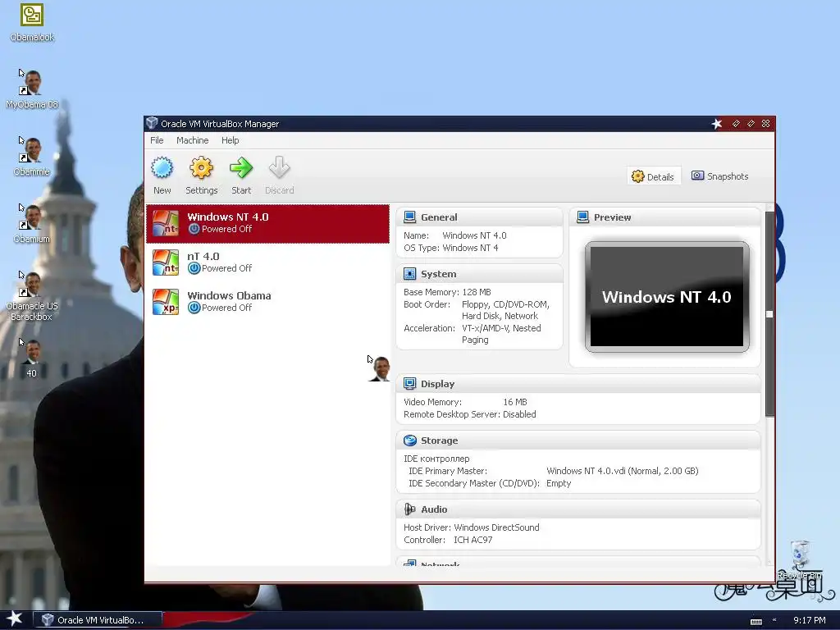The height and width of the screenshot is (630, 840).
Task: Open the Obamalook desktop icon
Action: pyautogui.click(x=32, y=22)
